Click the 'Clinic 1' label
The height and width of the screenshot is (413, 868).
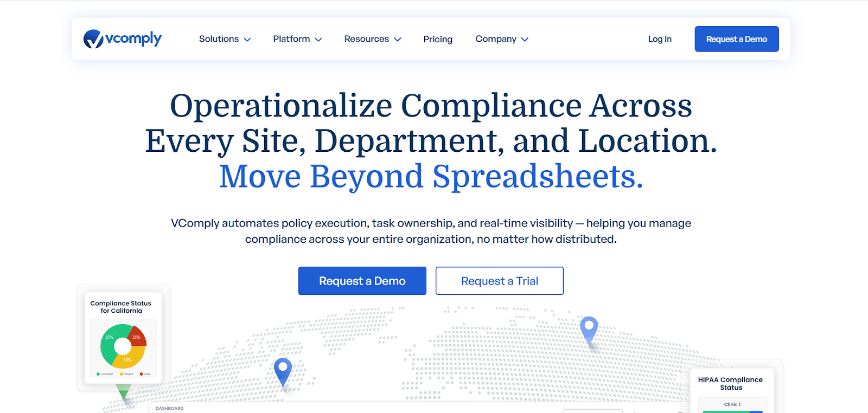coord(732,404)
